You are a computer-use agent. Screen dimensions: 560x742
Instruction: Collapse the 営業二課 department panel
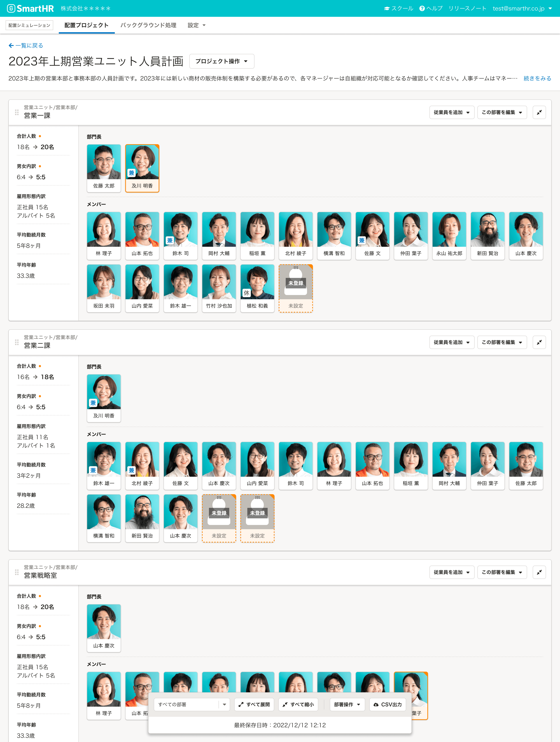[539, 342]
